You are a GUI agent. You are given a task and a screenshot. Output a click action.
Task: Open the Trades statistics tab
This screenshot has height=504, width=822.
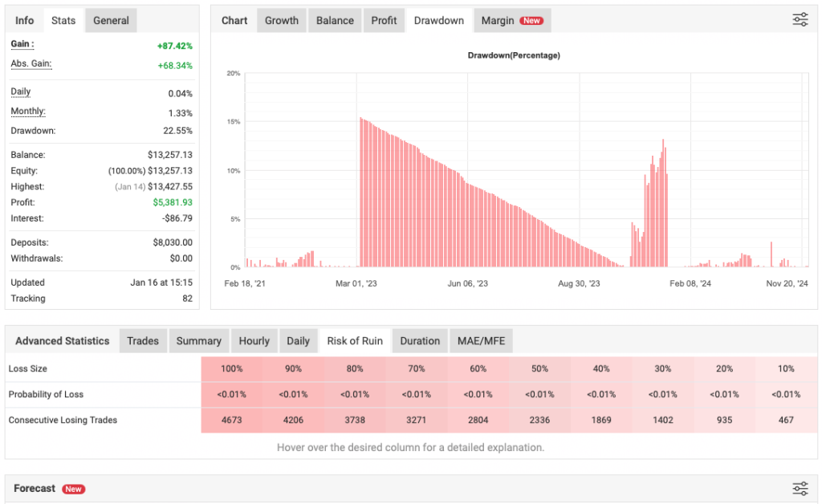[x=143, y=340]
